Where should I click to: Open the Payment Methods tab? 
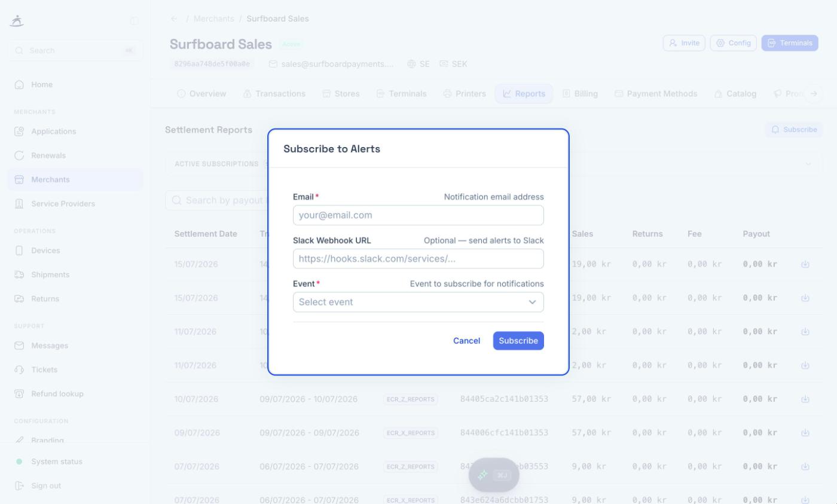click(x=656, y=94)
